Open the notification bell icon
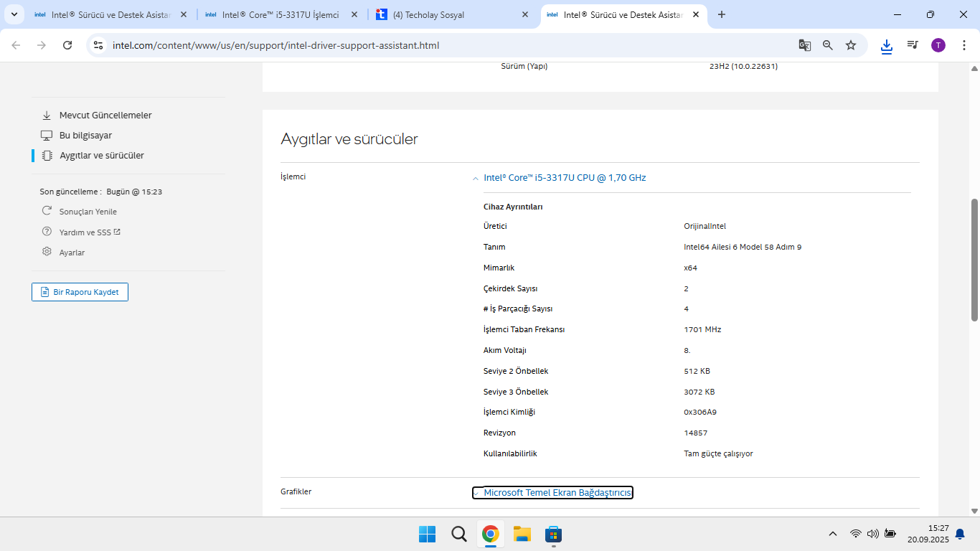The width and height of the screenshot is (980, 551). pos(960,534)
